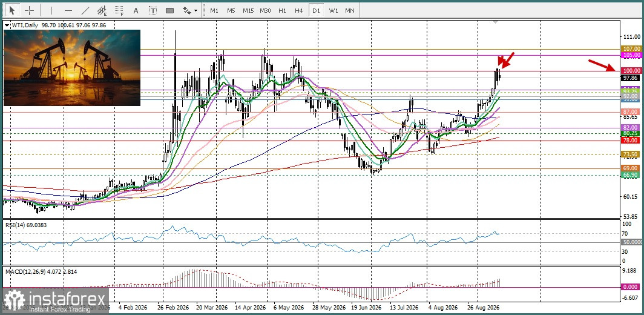The height and width of the screenshot is (315, 644).
Task: Pick the Horizontal Line drawing tool
Action: (x=68, y=10)
